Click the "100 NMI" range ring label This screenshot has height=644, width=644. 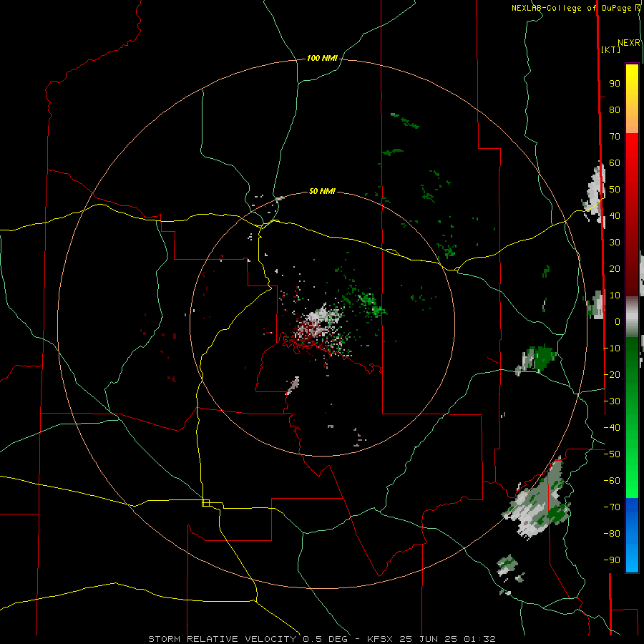[322, 59]
